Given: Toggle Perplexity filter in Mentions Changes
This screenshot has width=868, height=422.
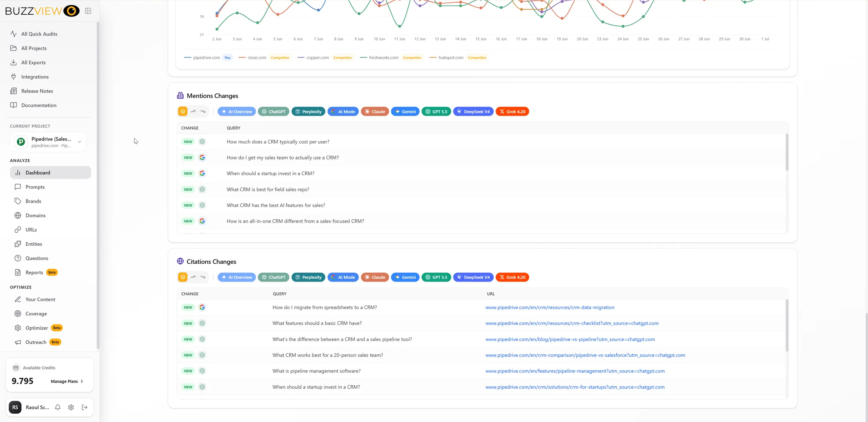Looking at the screenshot, I should [308, 111].
